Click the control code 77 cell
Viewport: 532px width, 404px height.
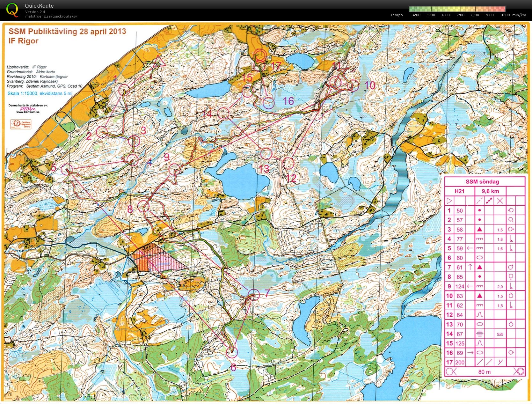coord(459,239)
